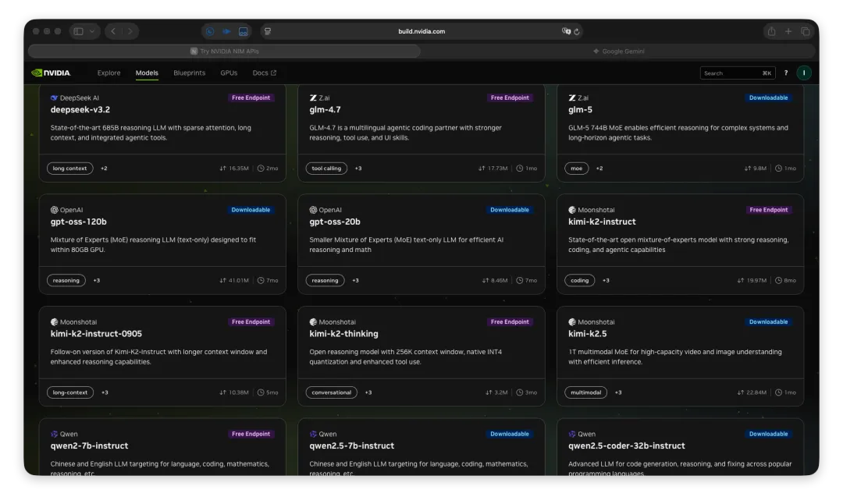
Task: Open the gpt-oss-20b model title
Action: [334, 222]
